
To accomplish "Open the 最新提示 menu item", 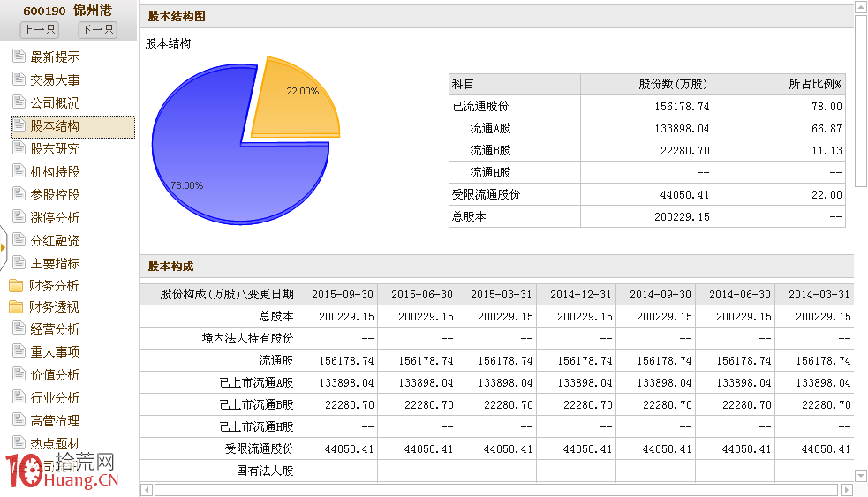I will 55,57.
